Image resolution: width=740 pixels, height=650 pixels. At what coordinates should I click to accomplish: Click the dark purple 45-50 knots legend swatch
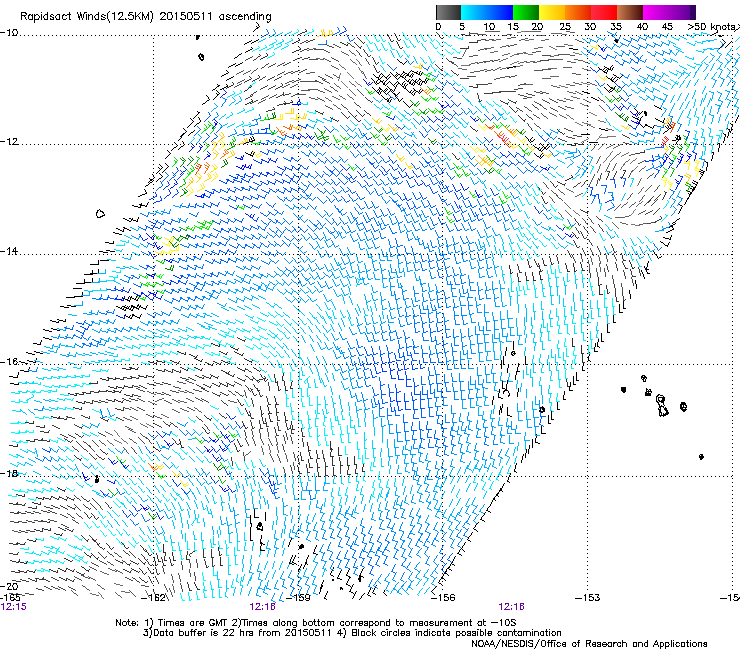pyautogui.click(x=682, y=12)
